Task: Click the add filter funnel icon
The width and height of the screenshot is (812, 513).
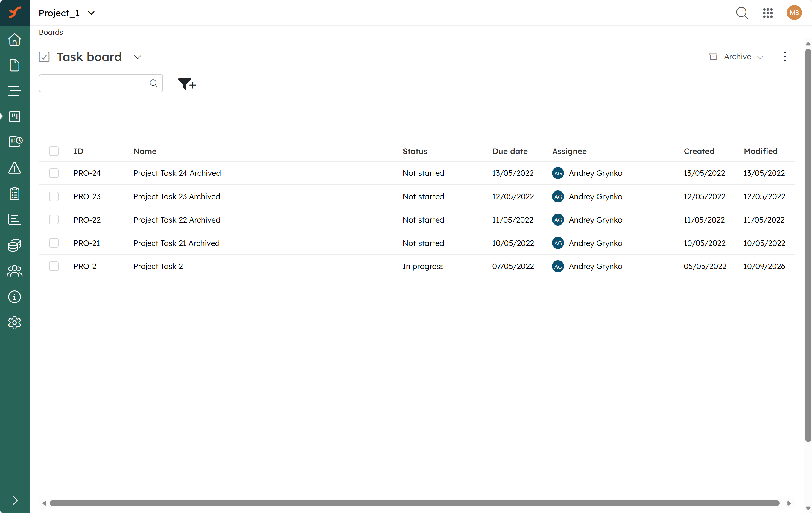Action: (187, 84)
